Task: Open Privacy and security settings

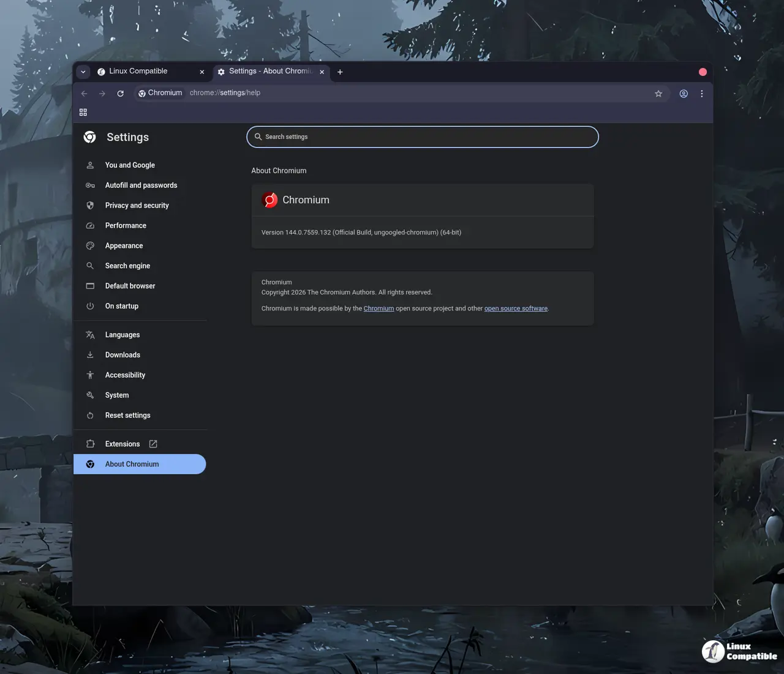Action: [x=137, y=206]
